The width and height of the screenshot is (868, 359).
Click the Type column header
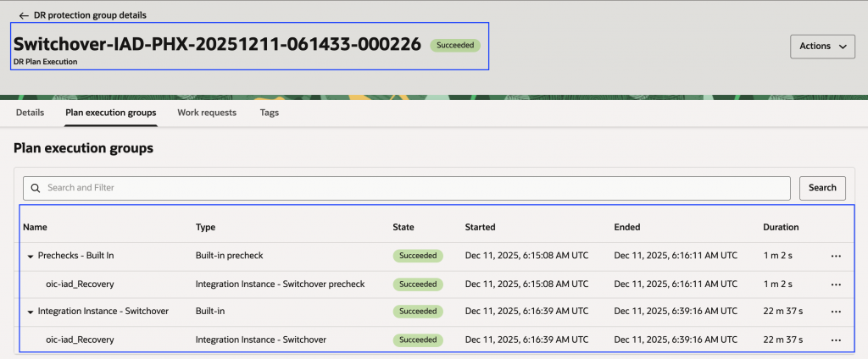point(205,227)
